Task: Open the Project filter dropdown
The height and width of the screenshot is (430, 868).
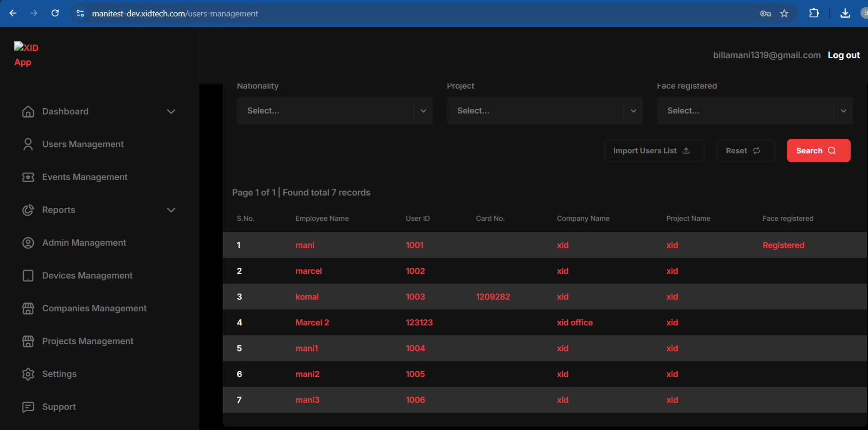Action: pyautogui.click(x=544, y=111)
